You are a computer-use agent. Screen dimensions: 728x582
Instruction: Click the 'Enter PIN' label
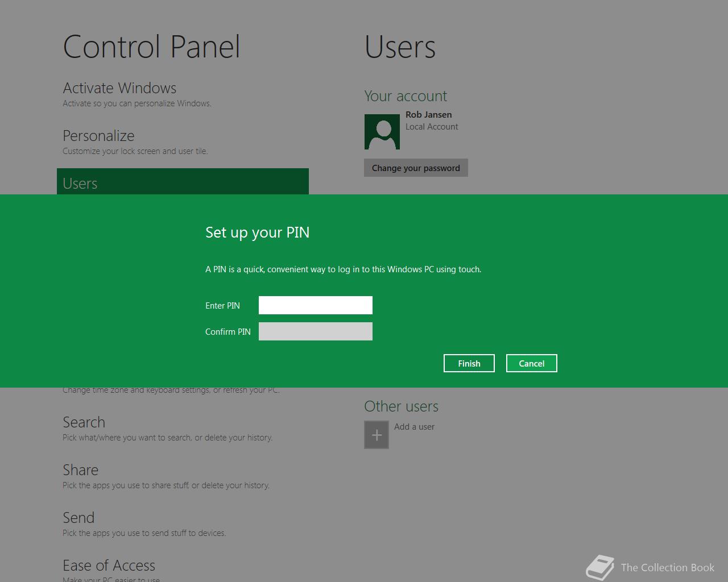tap(222, 306)
